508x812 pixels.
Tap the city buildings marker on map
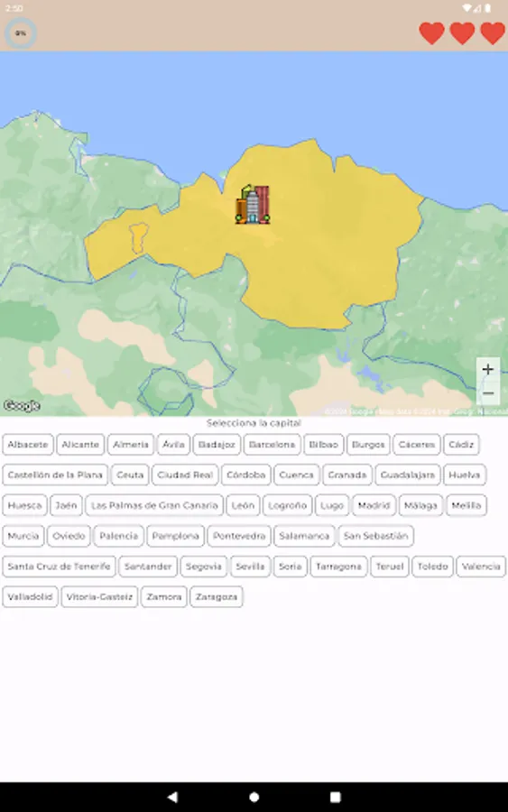253,205
